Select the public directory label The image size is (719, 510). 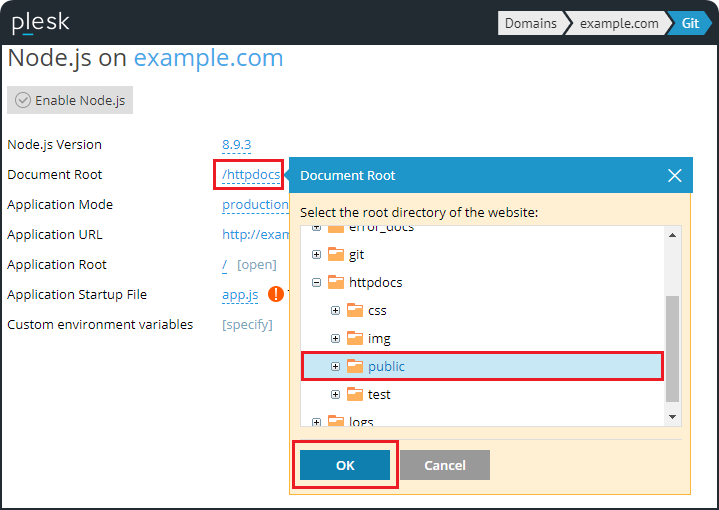386,366
